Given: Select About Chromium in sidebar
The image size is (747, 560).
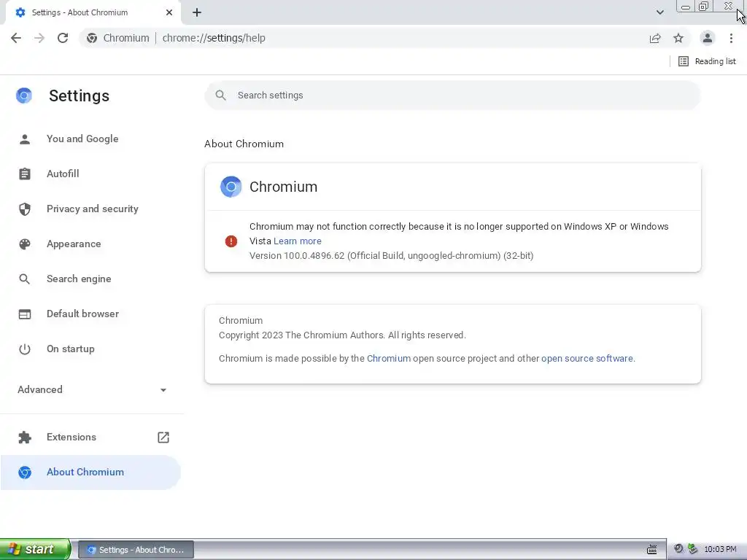Looking at the screenshot, I should tap(90, 472).
